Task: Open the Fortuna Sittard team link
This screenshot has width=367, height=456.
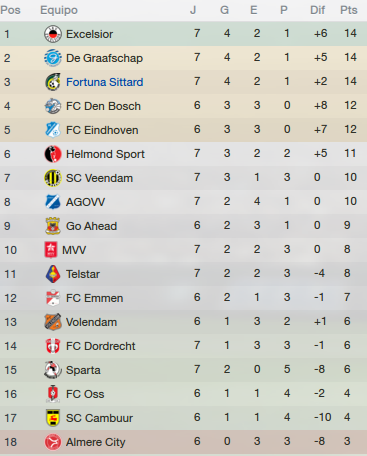Action: [105, 82]
